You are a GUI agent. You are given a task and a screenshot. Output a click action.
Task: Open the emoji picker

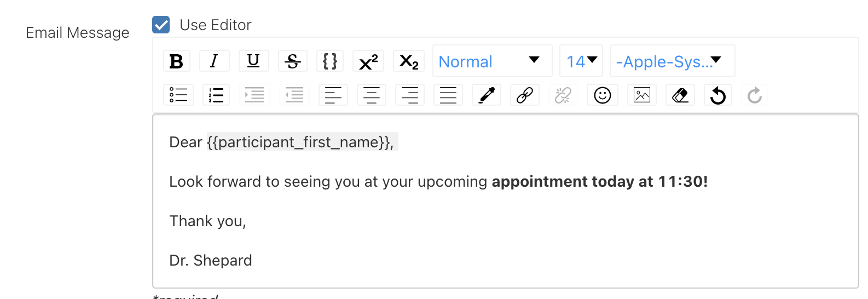coord(603,95)
